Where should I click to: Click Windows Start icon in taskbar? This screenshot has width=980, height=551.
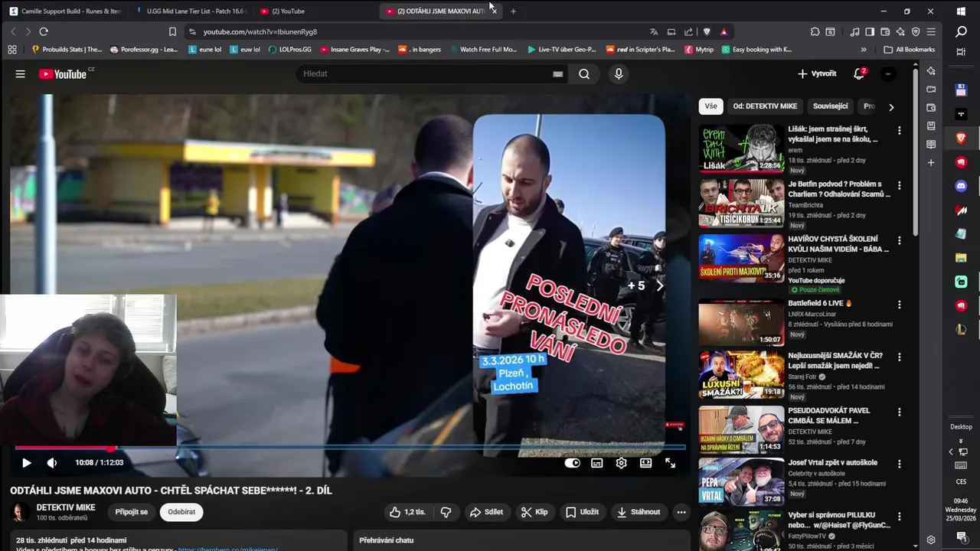(962, 11)
